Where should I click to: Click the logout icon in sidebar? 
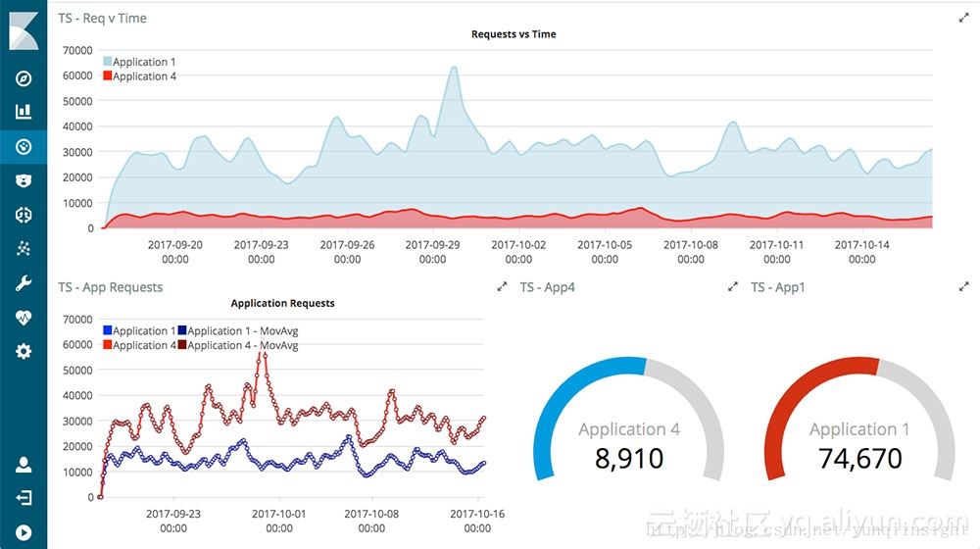pos(24,498)
